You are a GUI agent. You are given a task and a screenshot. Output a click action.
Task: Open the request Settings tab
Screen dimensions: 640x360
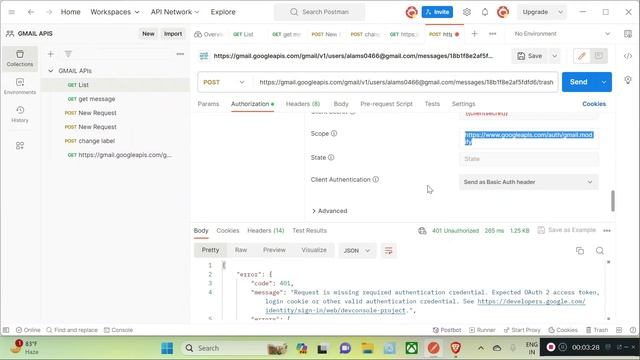pos(463,104)
